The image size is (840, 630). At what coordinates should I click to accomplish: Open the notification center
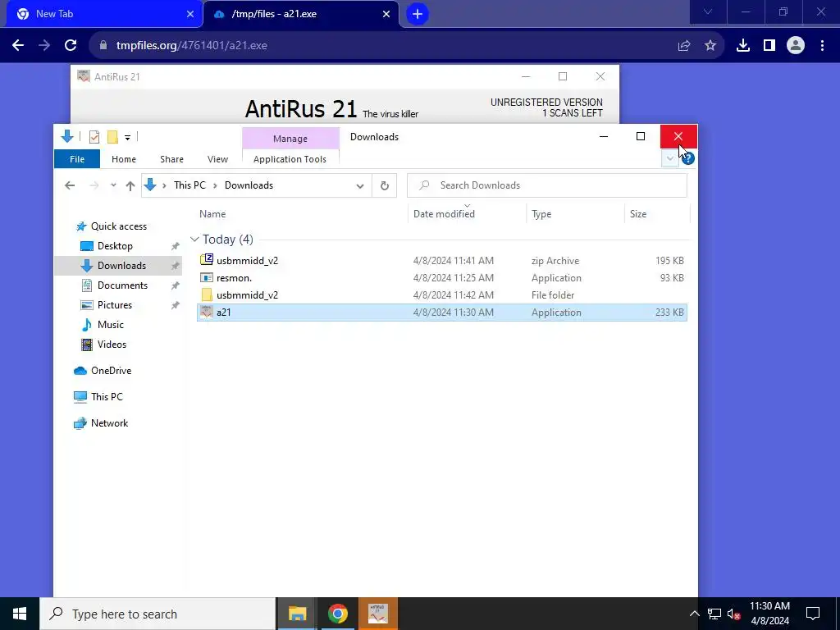[813, 614]
